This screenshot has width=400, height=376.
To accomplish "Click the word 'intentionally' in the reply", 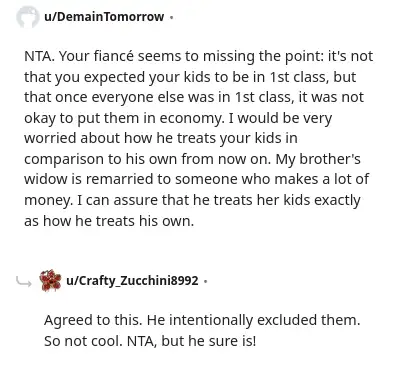I will point(210,320).
